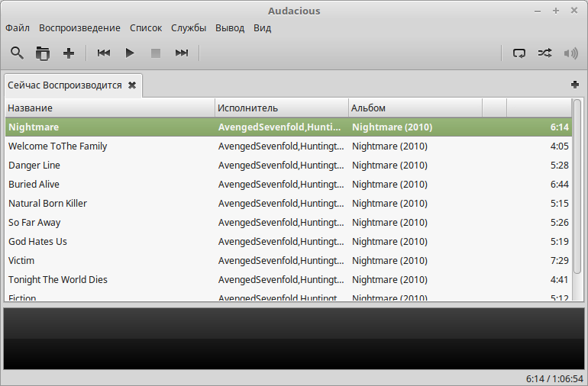Screen dimensions: 588x386
Task: Select the Tonight The World Dies track
Action: coord(289,280)
